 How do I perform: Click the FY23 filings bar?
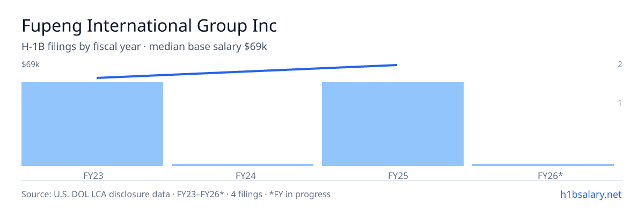(92, 124)
